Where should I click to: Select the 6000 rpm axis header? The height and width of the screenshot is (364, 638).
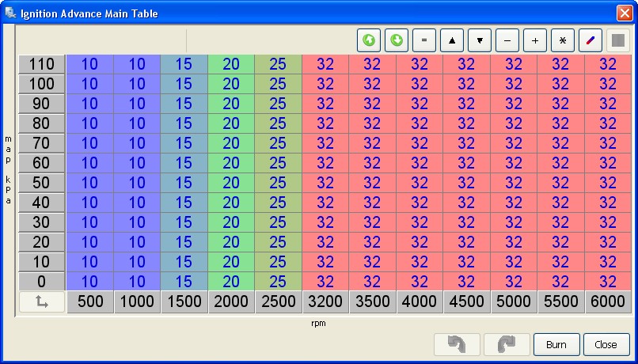[x=609, y=301]
